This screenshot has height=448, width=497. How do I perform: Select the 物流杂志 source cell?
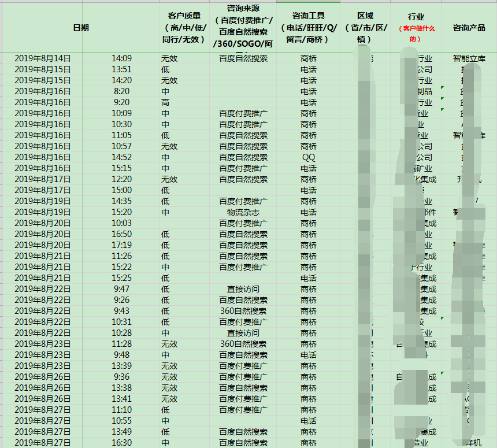[x=243, y=212]
